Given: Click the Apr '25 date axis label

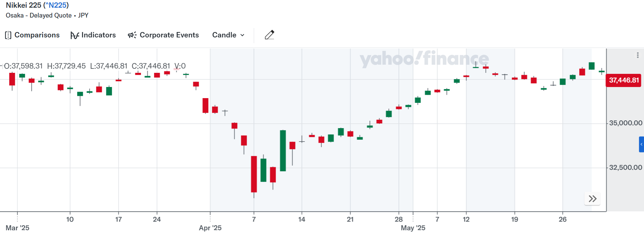Looking at the screenshot, I should click(210, 228).
